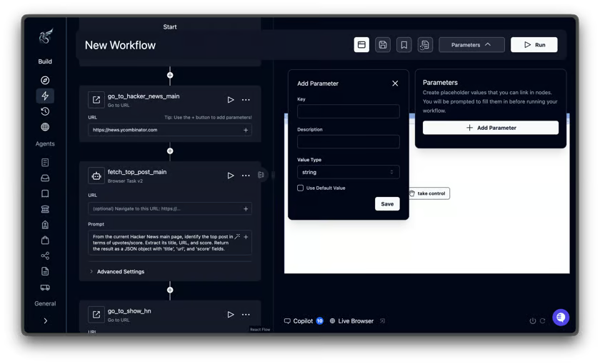
Task: Add parameter to the Prompt field
Action: 246,237
